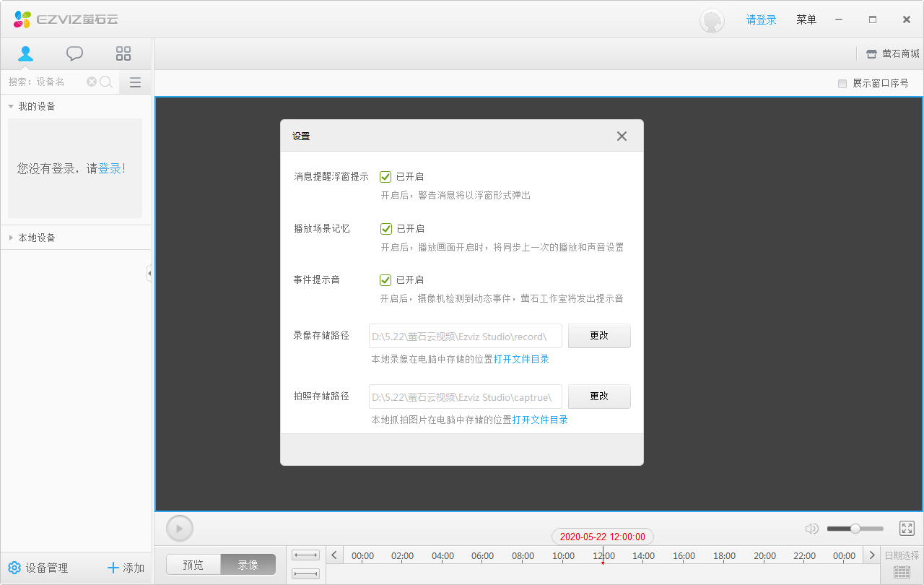Screen dimensions: 924x585
Task: Click the fullscreen icon near the timeline
Action: [x=907, y=528]
